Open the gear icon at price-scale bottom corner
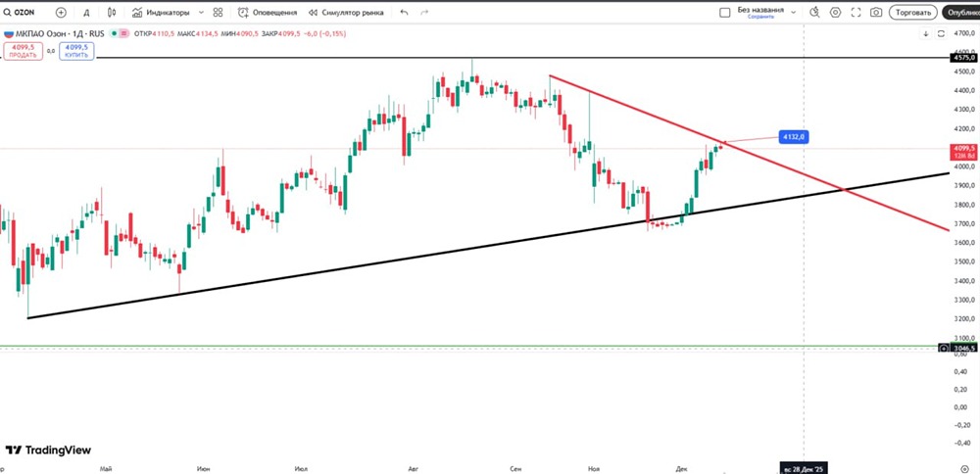Screen dimensions: 980x474 point(964,468)
